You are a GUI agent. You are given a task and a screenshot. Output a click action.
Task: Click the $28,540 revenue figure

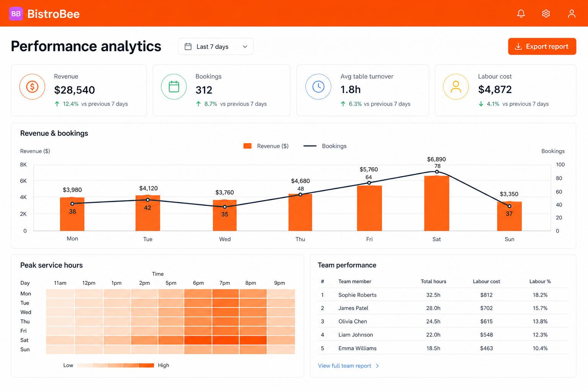tap(75, 90)
